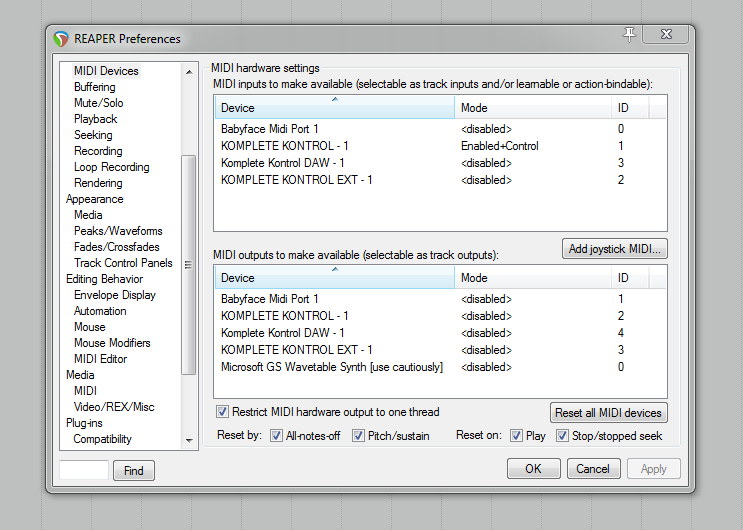Select KOMPLETE KONTROL EXT - 1 in MIDI inputs
Viewport: 743px width, 530px height.
440,180
